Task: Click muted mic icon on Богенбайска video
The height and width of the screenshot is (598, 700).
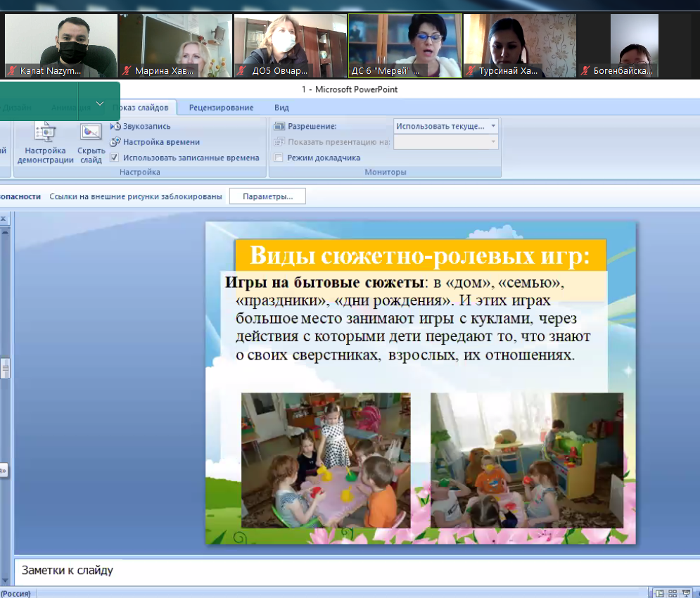Action: [x=585, y=70]
